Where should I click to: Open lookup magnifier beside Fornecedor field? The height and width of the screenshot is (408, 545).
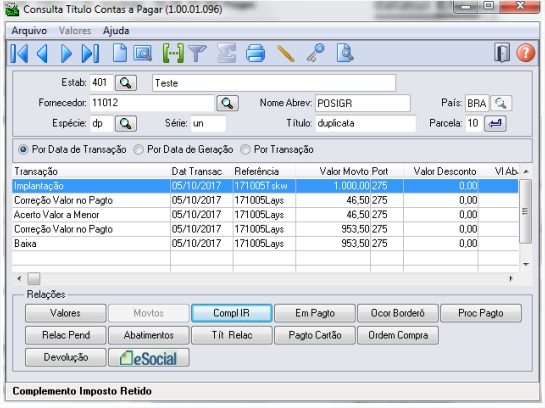[227, 103]
